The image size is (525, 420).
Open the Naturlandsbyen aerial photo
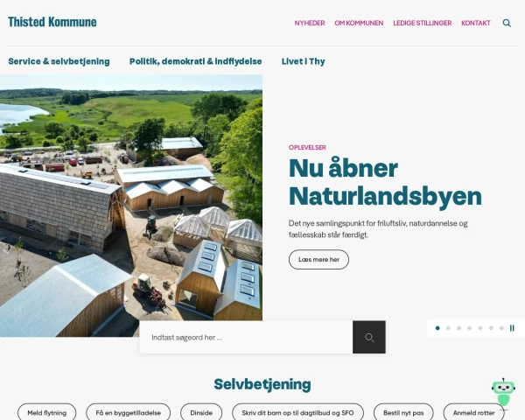click(x=131, y=206)
